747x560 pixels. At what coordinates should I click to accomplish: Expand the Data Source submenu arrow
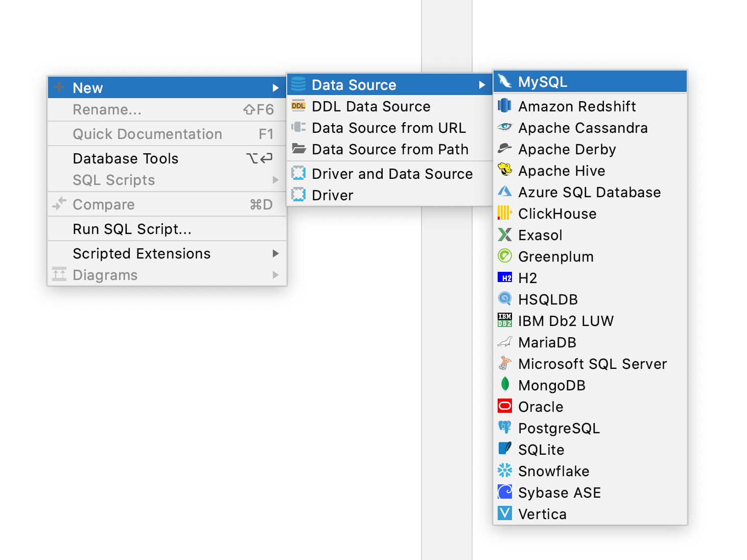[482, 85]
